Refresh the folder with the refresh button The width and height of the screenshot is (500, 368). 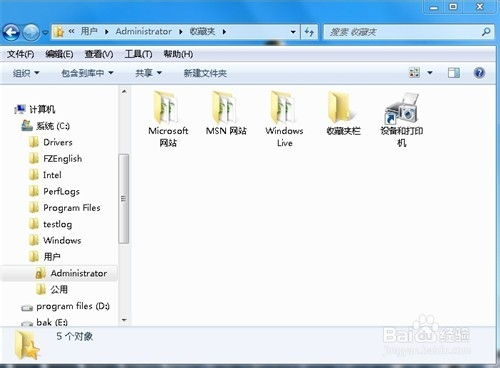(309, 32)
